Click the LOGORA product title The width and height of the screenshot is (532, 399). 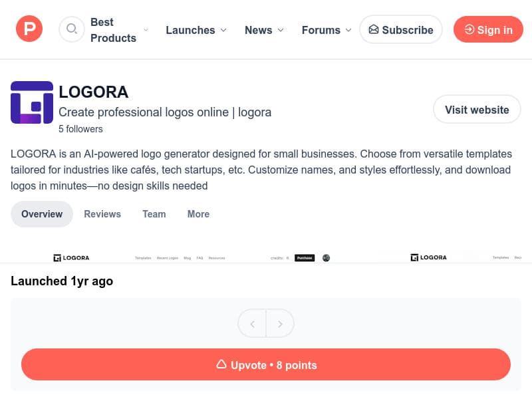(94, 92)
